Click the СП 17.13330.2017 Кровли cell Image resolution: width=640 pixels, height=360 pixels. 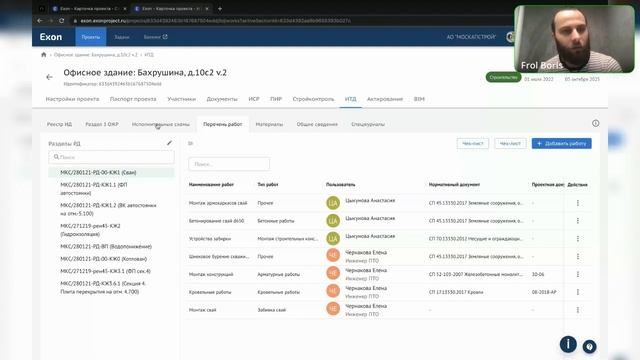point(456,292)
